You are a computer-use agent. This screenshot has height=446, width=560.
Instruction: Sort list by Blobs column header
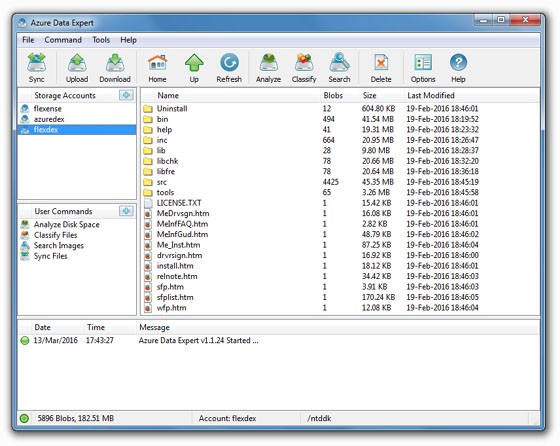click(340, 95)
